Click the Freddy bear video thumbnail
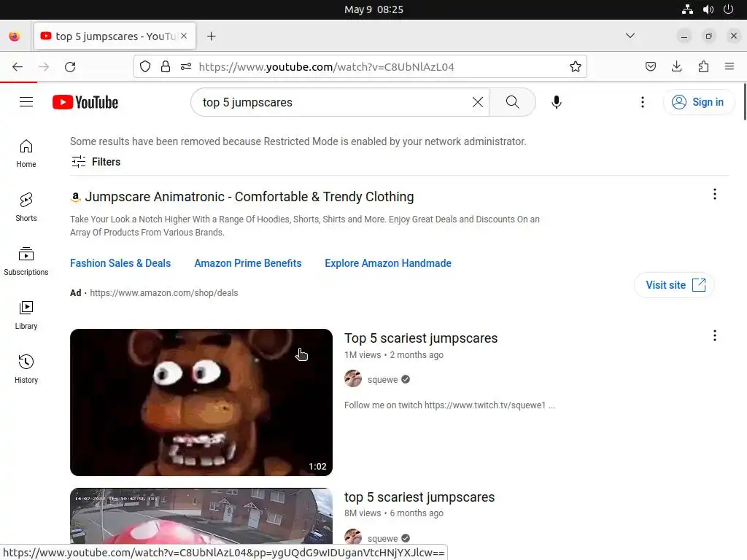This screenshot has height=560, width=747. point(201,402)
